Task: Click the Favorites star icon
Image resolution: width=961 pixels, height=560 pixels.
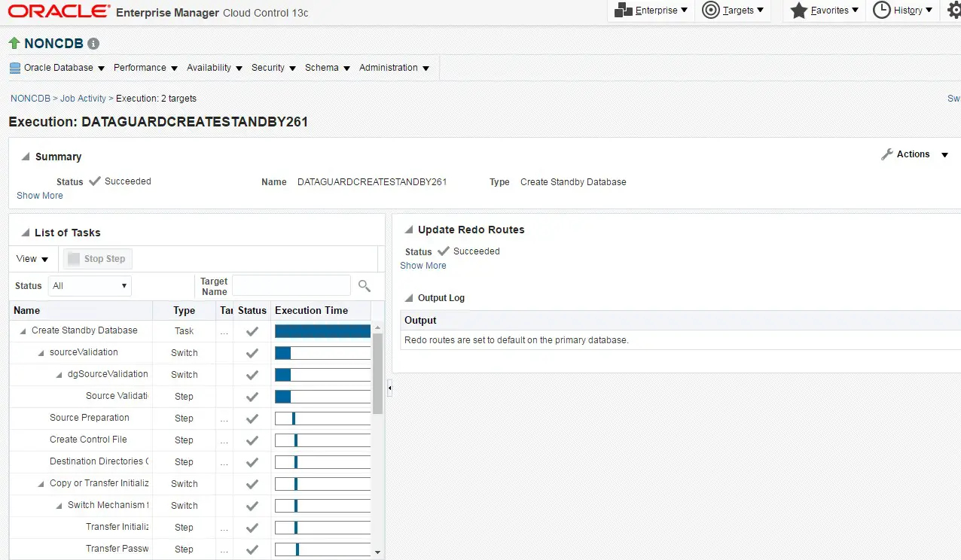Action: click(799, 11)
